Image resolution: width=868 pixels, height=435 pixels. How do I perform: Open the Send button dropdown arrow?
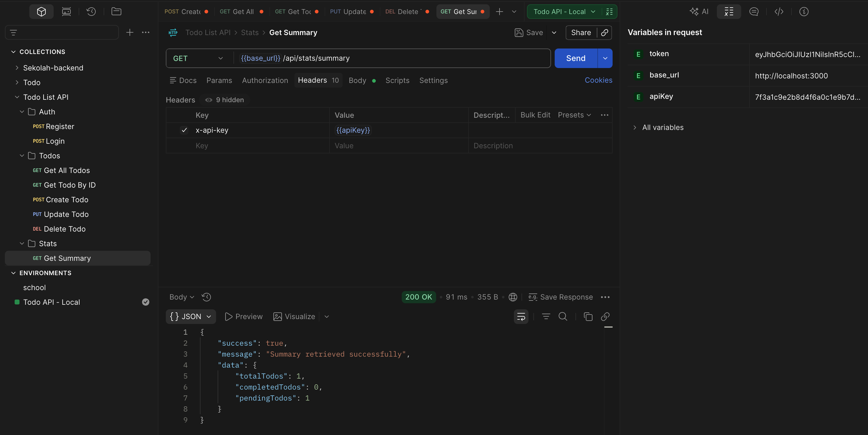click(605, 58)
